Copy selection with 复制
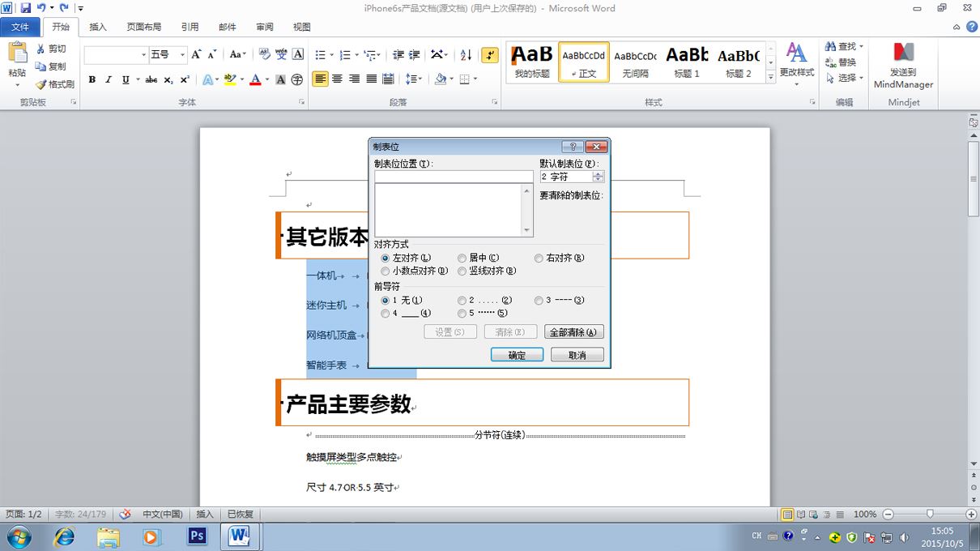 51,66
